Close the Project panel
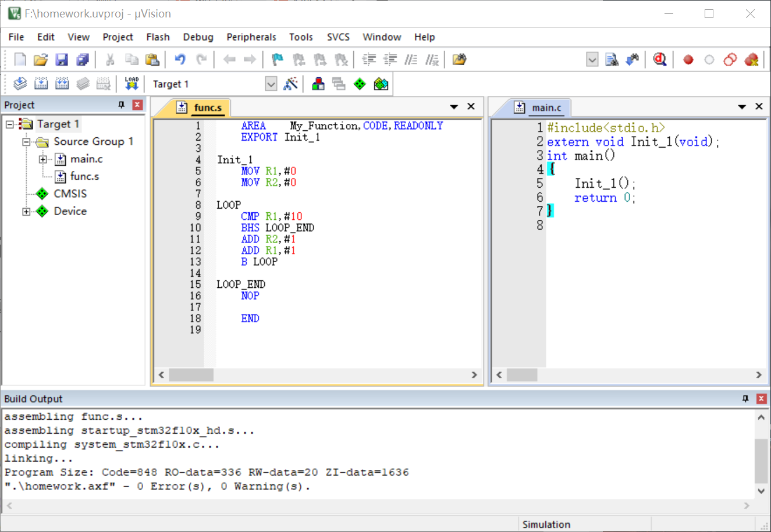 tap(137, 105)
